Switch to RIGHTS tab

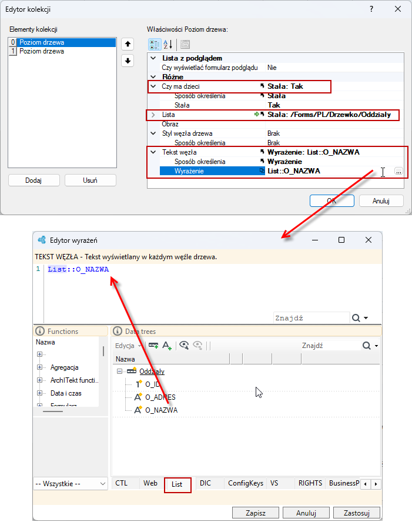point(310,483)
